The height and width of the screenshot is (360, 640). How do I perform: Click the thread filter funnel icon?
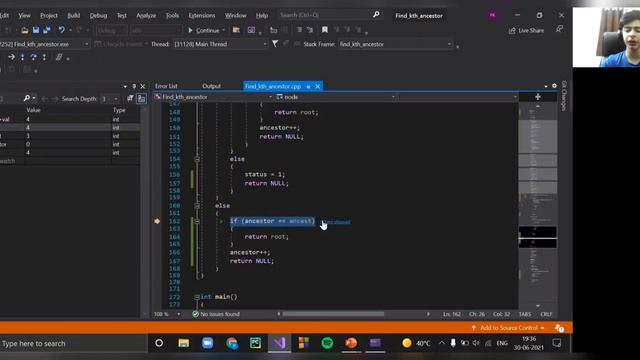pos(275,44)
